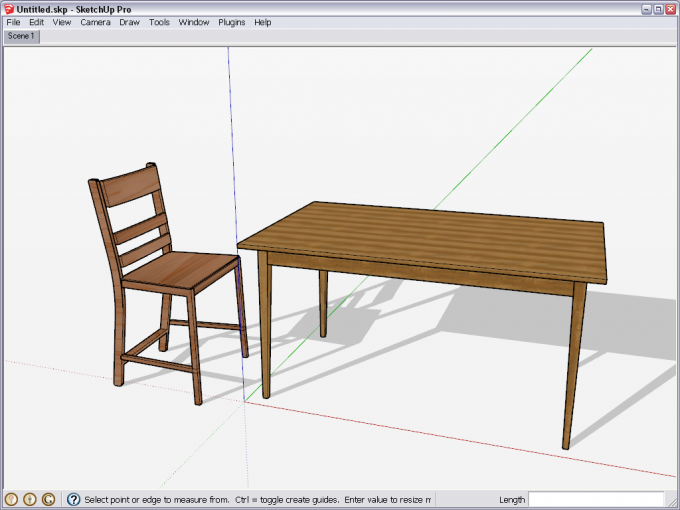This screenshot has height=510, width=680.
Task: Open the Help menu
Action: (263, 22)
